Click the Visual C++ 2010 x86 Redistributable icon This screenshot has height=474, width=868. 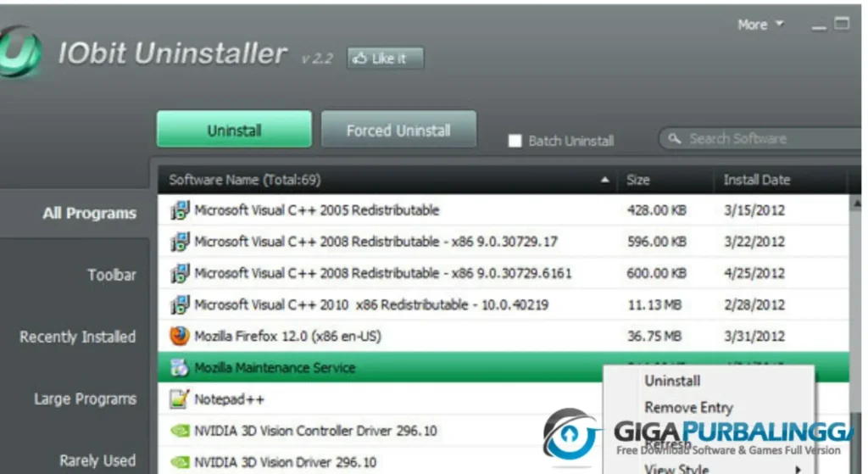(x=180, y=305)
